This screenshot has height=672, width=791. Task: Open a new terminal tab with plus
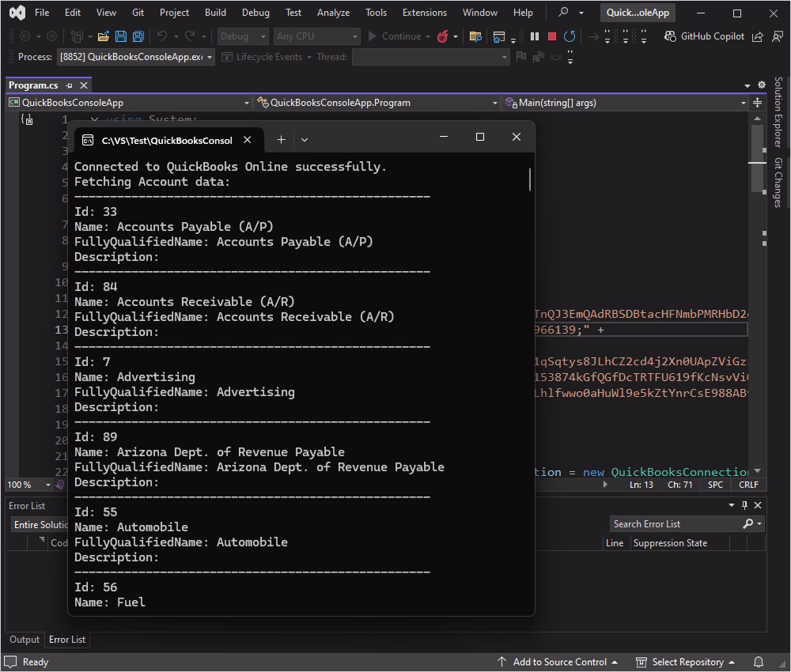281,140
